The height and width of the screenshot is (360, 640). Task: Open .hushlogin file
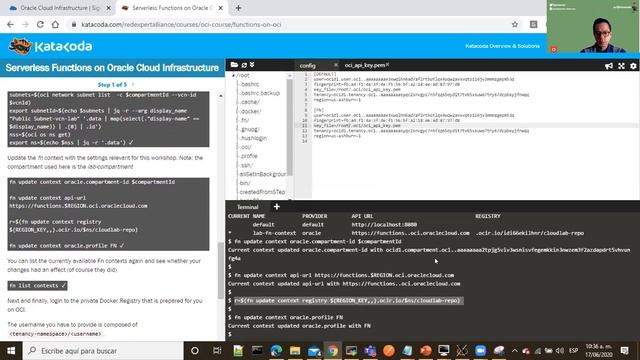[x=253, y=138]
